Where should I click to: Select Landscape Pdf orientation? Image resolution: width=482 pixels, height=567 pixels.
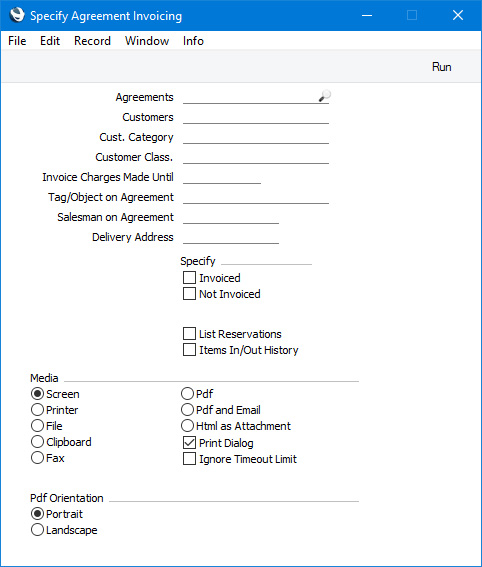click(x=37, y=530)
